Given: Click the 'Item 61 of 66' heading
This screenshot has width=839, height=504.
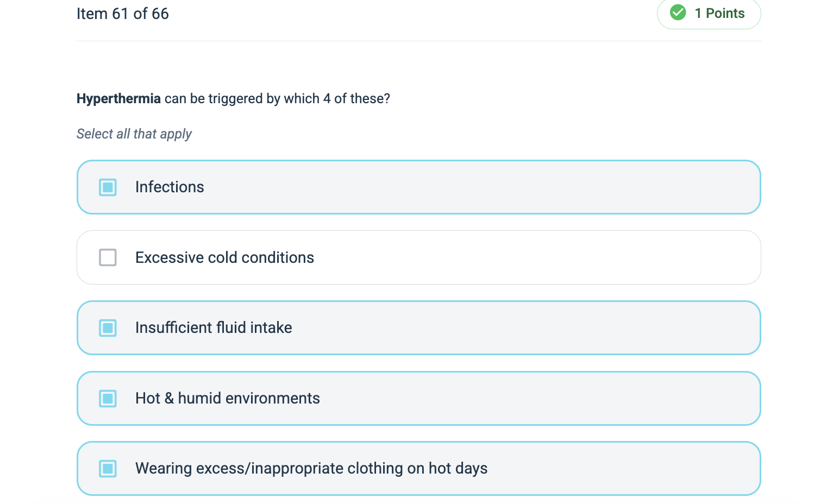Looking at the screenshot, I should (x=122, y=14).
